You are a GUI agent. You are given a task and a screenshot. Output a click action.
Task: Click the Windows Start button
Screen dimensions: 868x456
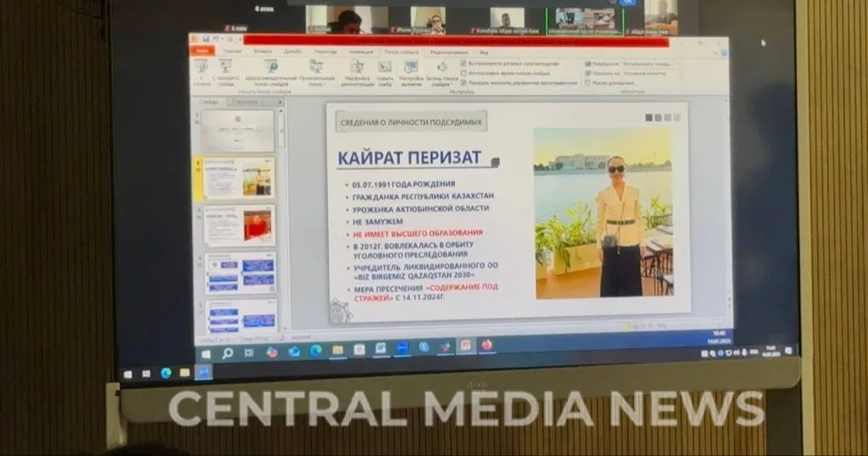tap(204, 352)
